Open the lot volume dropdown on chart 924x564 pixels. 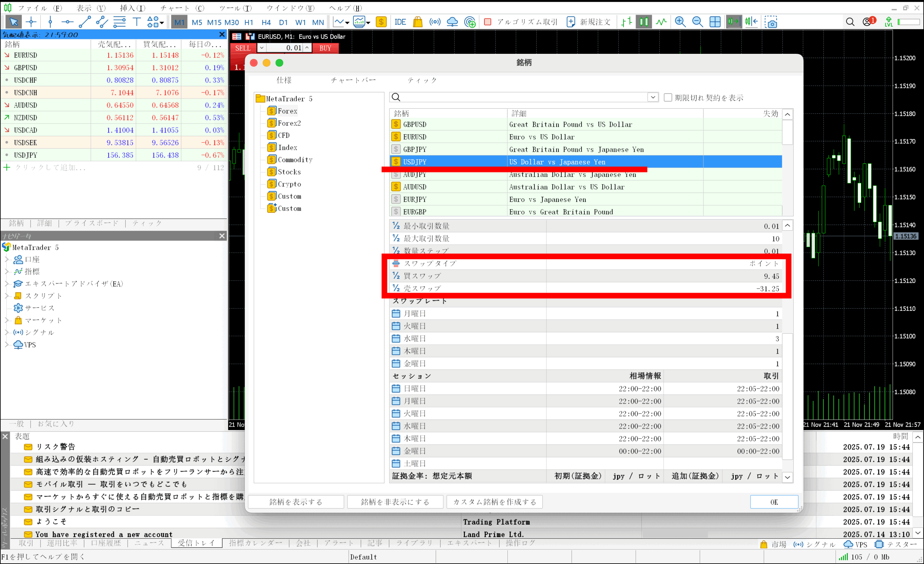click(262, 48)
